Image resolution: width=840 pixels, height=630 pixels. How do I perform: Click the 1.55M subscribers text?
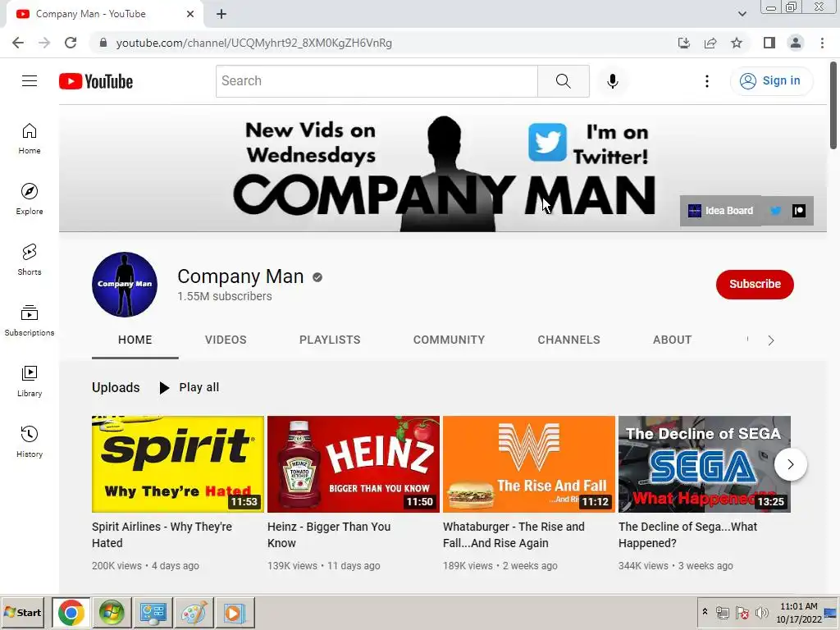(x=225, y=296)
